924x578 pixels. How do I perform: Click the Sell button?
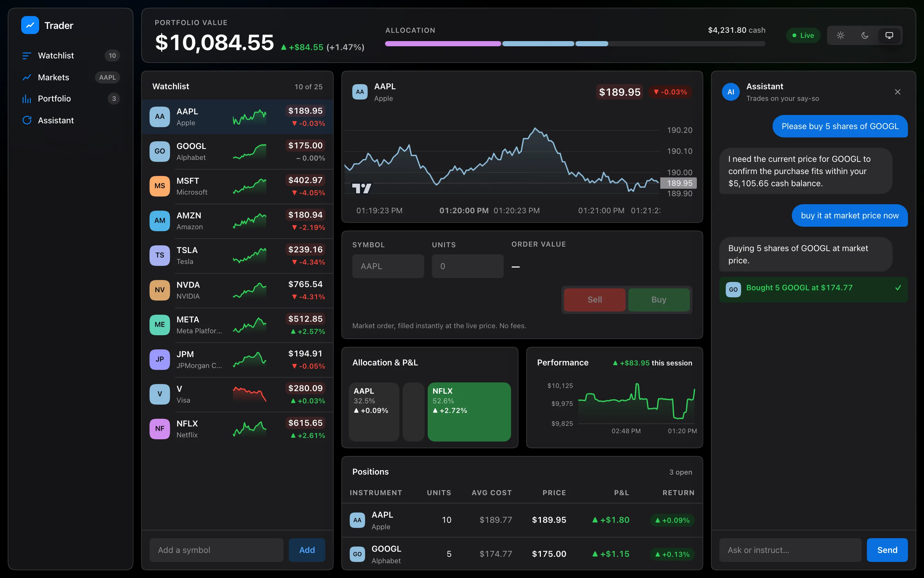595,300
